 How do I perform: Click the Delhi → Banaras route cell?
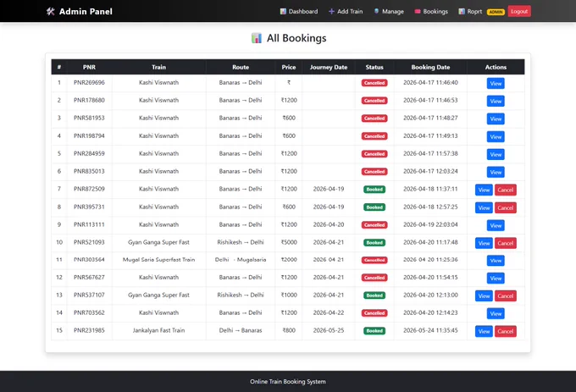241,330
